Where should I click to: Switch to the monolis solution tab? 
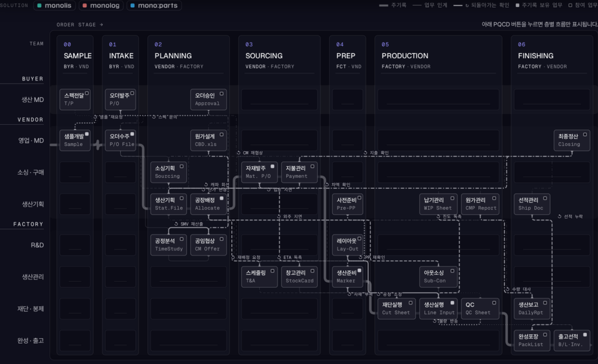(54, 5)
